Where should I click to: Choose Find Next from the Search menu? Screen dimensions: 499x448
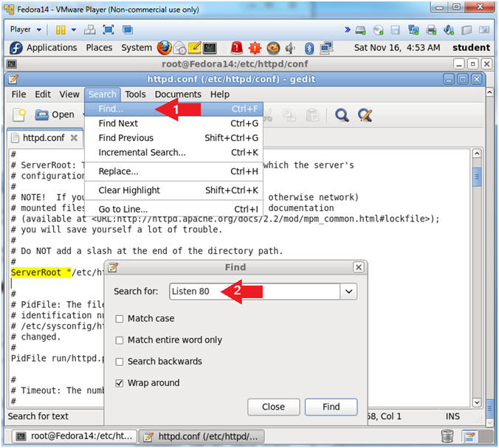pyautogui.click(x=173, y=123)
